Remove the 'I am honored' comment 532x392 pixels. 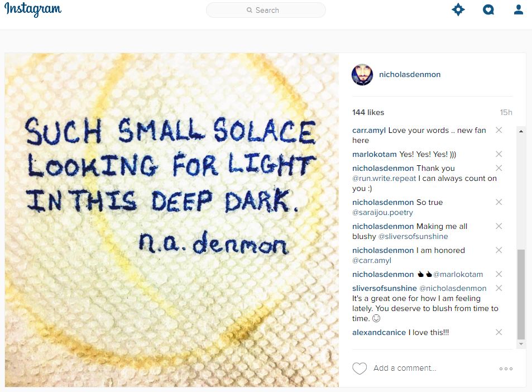[499, 250]
